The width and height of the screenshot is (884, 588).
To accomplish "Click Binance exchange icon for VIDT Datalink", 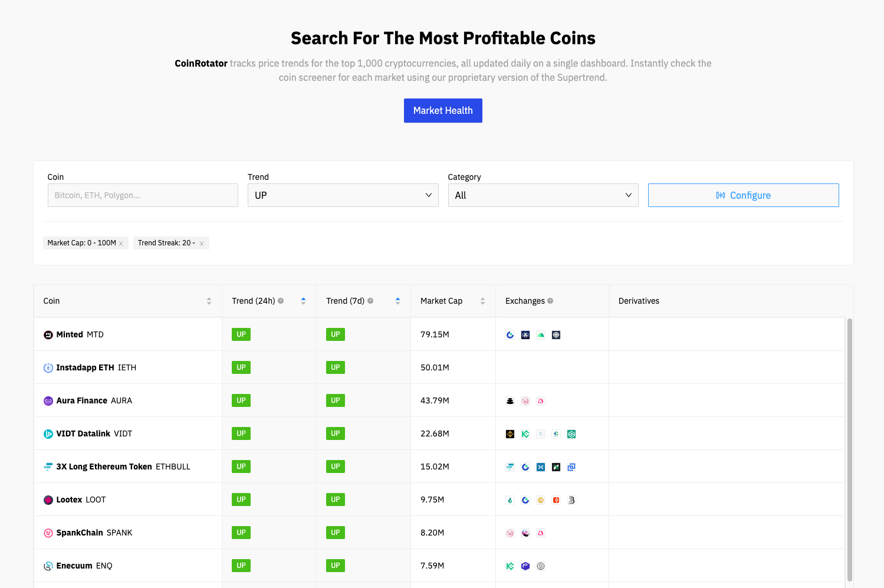I will click(x=510, y=434).
